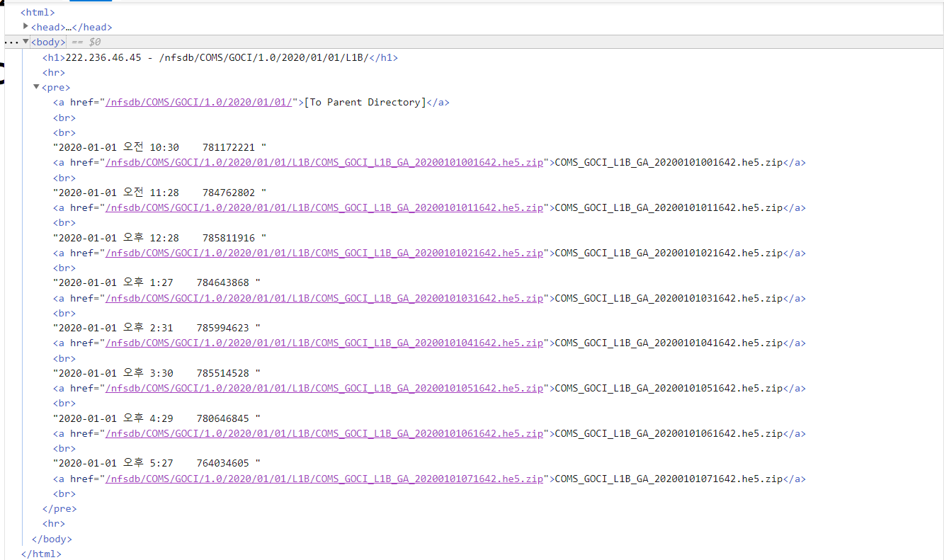Select text node '오전 11:28 784762802'
This screenshot has height=560, width=944.
tap(160, 193)
